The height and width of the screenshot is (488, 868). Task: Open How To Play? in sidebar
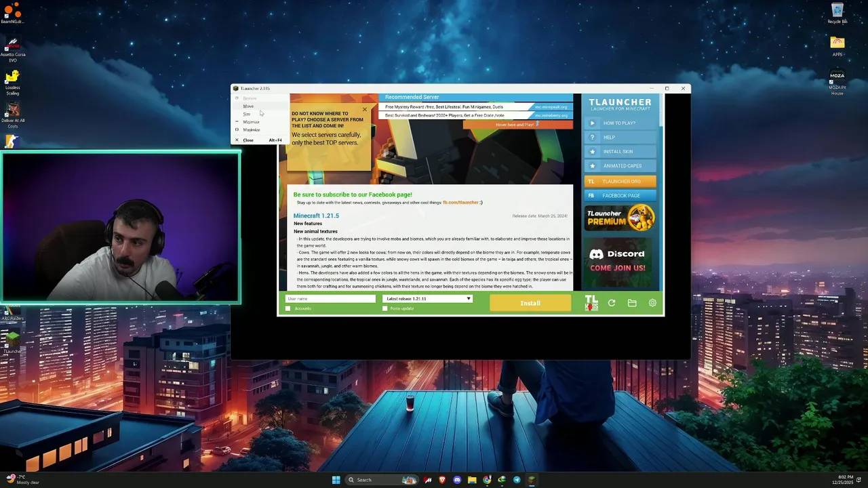point(620,123)
